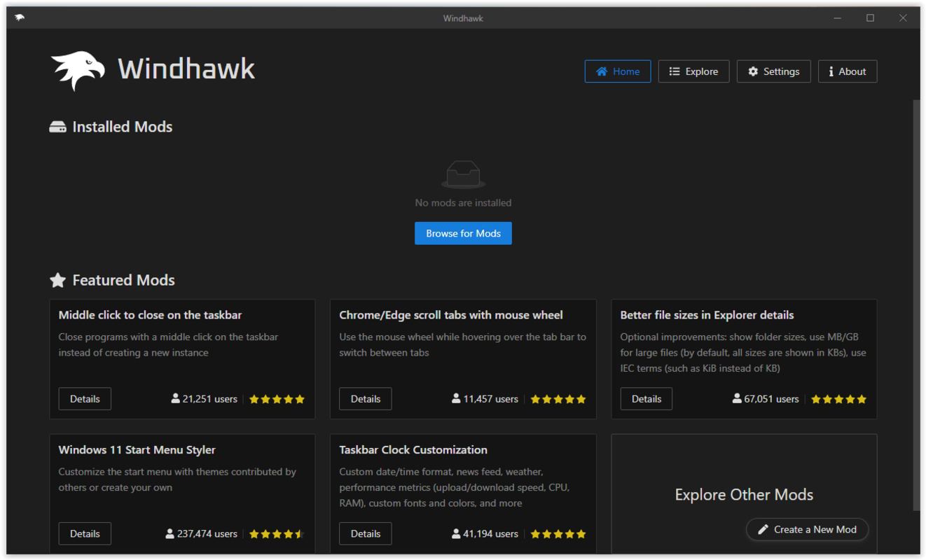926x560 pixels.
Task: Click the home icon in the Home button
Action: (x=600, y=71)
